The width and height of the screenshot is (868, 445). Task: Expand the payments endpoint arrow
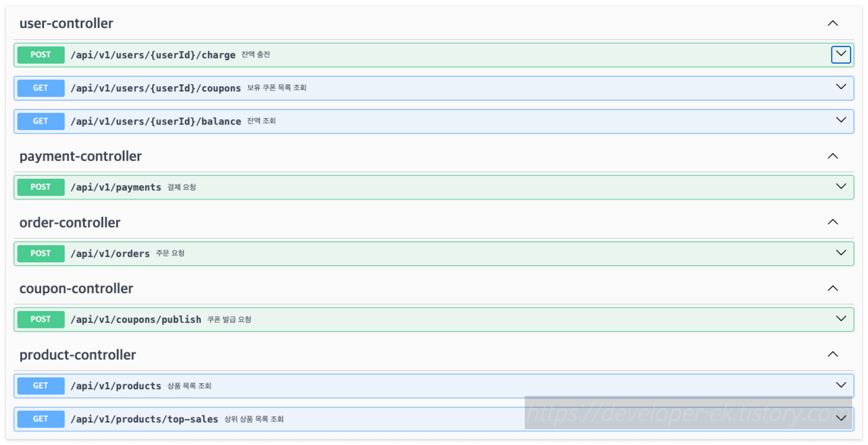click(x=841, y=187)
